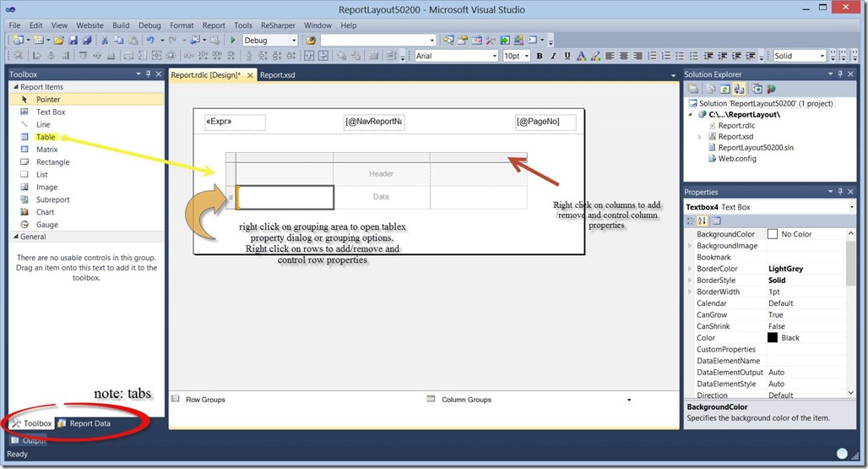Open the ReSharper menu
The height and width of the screenshot is (469, 868).
click(x=278, y=25)
